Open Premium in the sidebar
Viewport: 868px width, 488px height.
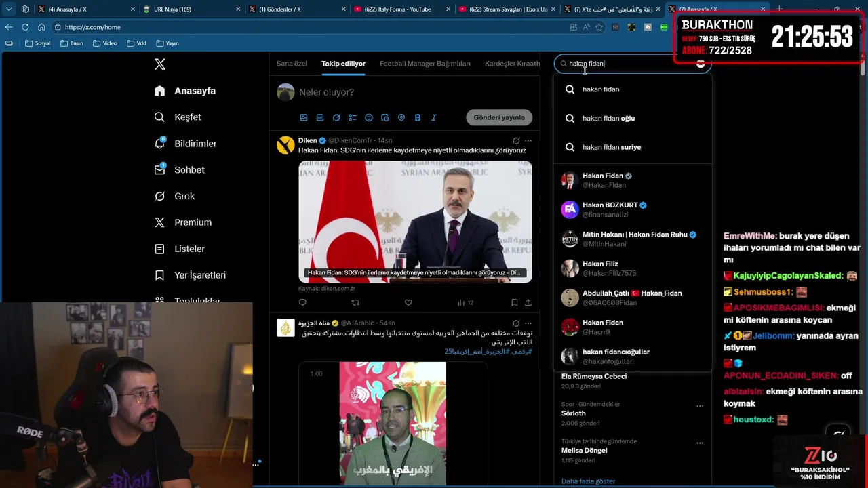(183, 222)
